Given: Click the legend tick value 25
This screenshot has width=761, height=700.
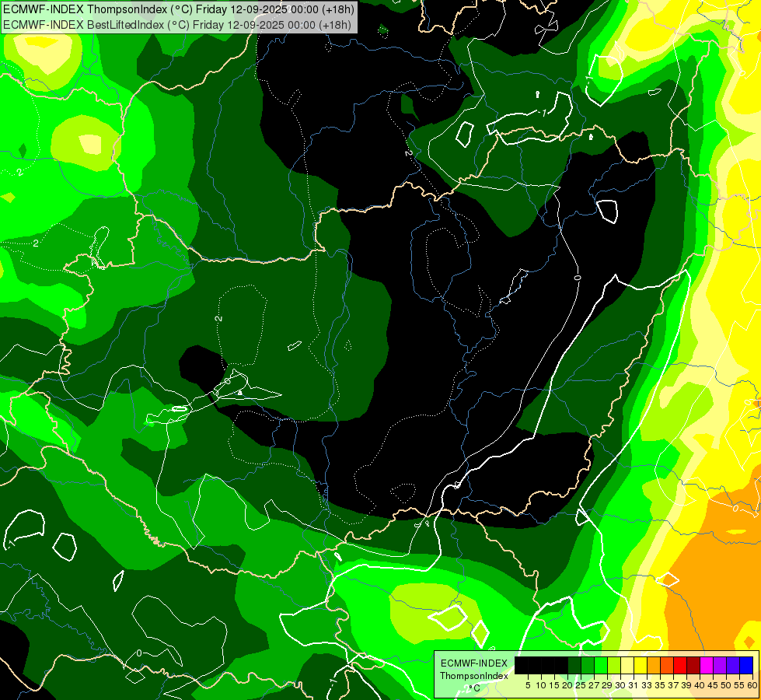Looking at the screenshot, I should (x=581, y=685).
